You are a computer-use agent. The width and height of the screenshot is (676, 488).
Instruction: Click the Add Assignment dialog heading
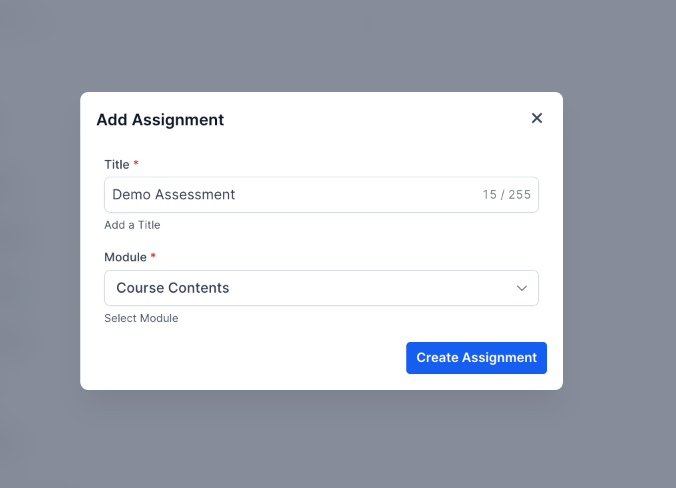click(x=160, y=120)
